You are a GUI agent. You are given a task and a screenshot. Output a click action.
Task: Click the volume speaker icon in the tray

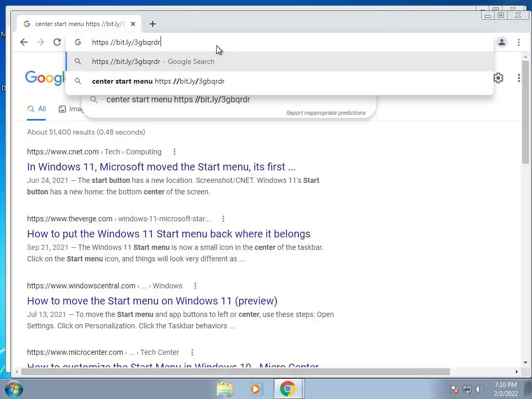480,389
